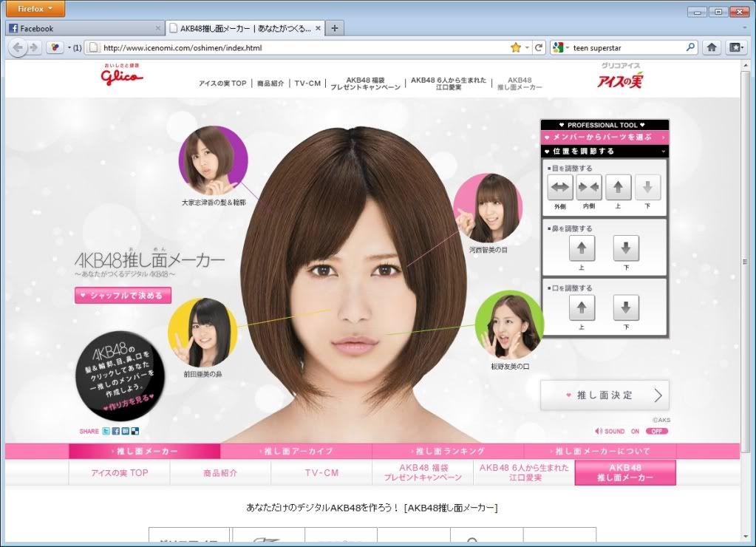Viewport: 756px width, 547px height.
Task: Open アイスの実 TOP in the lower menu
Action: click(120, 473)
